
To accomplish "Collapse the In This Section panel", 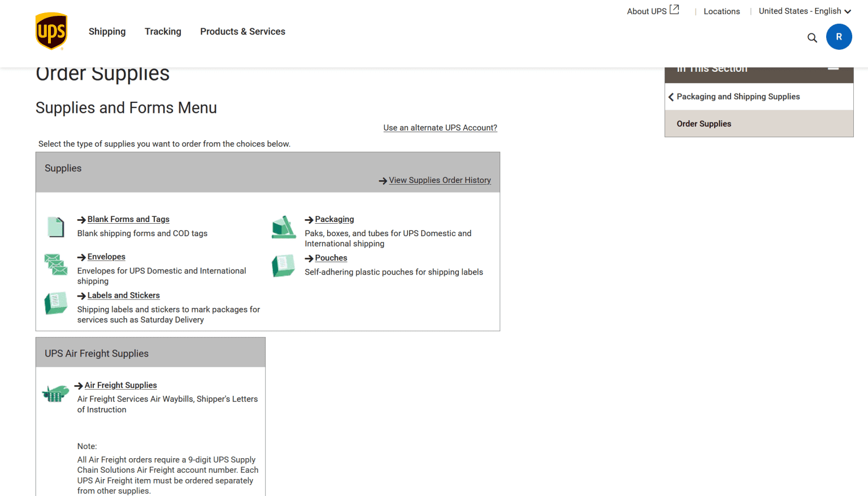I will pos(833,69).
